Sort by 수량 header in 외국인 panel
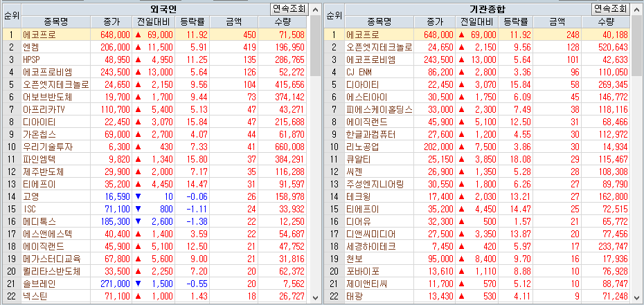Screen dimensions: 644x305 (283, 21)
